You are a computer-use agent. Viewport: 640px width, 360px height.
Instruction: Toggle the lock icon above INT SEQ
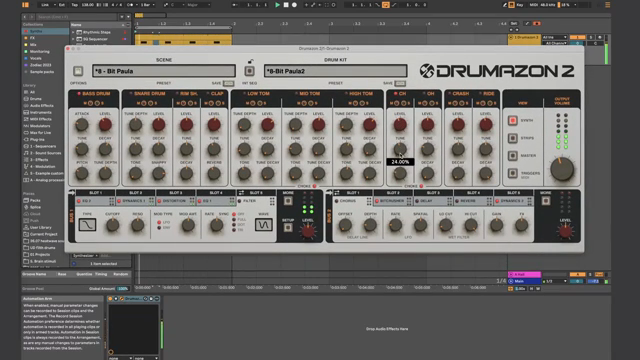click(250, 61)
